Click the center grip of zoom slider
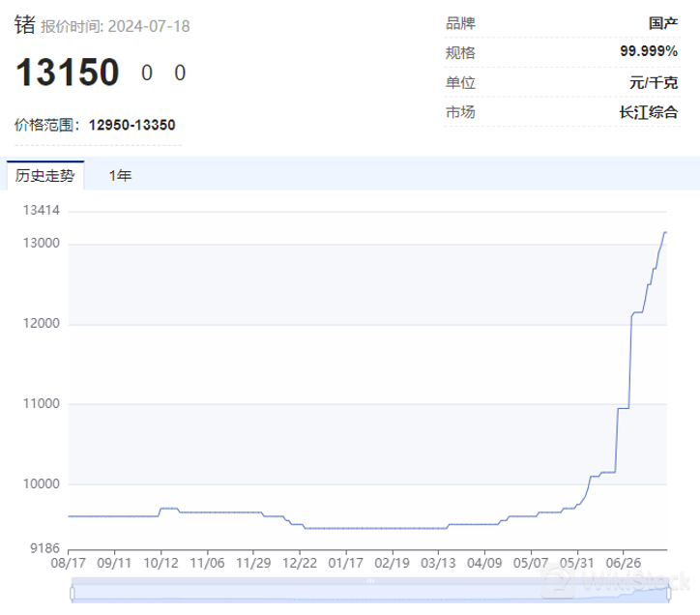Viewport: 700px width, 615px height. click(368, 583)
